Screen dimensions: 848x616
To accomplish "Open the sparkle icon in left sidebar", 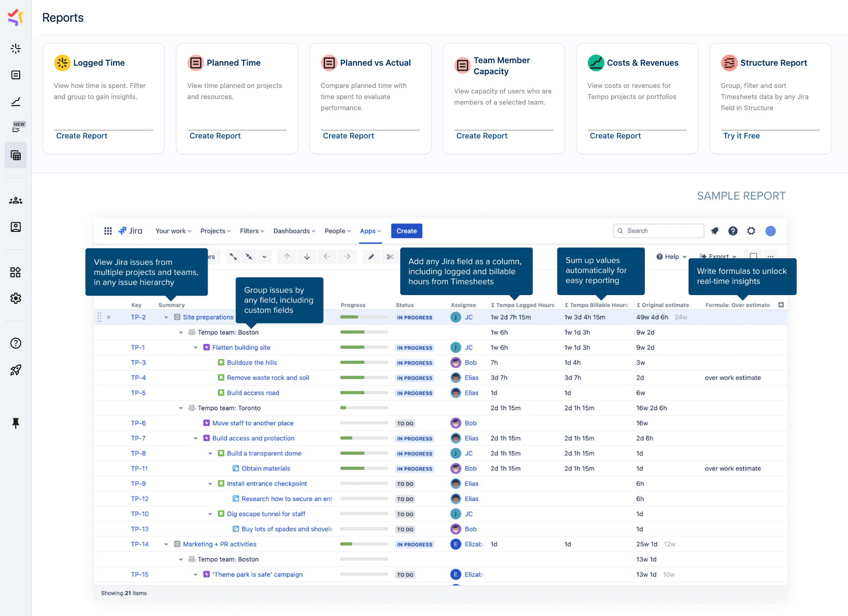I will (x=16, y=49).
